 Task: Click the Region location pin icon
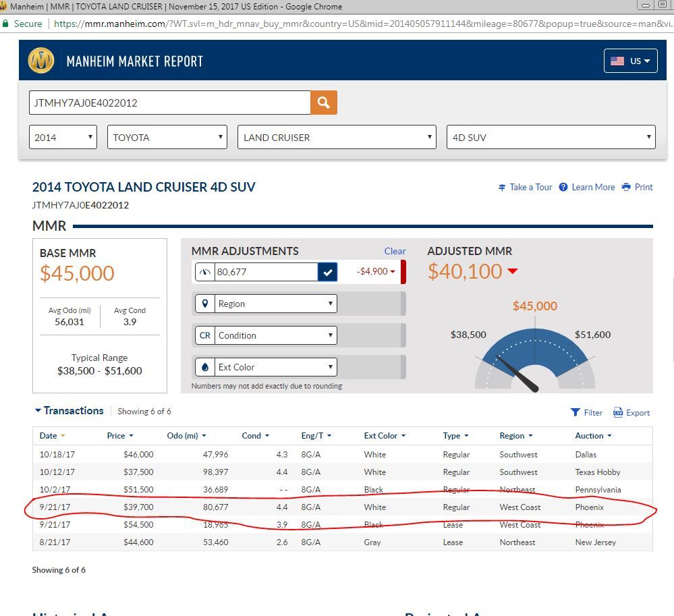coord(205,304)
